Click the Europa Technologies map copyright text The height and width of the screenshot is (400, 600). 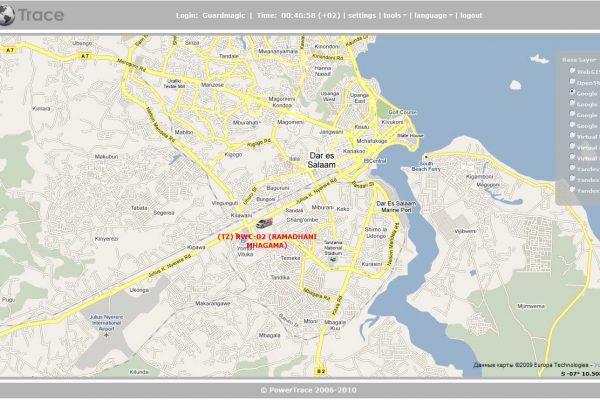[x=532, y=365]
